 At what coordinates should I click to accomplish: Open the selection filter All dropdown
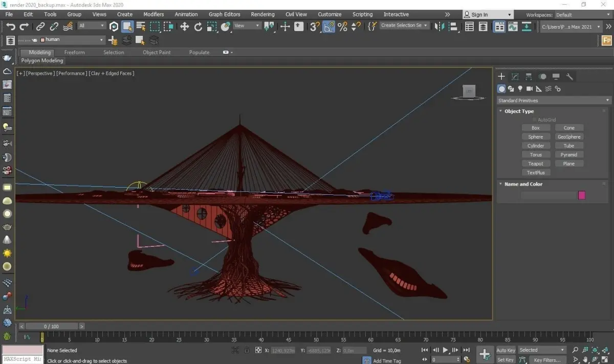click(92, 26)
